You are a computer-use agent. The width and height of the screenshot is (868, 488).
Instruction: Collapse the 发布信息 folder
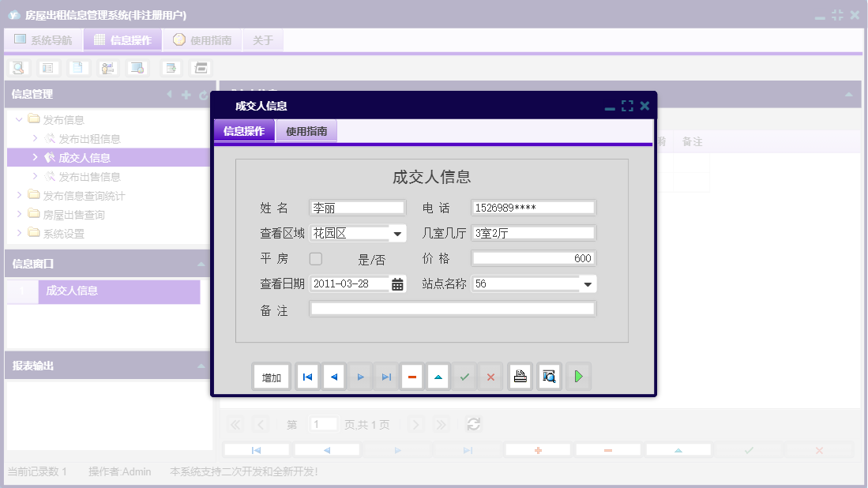coord(20,119)
